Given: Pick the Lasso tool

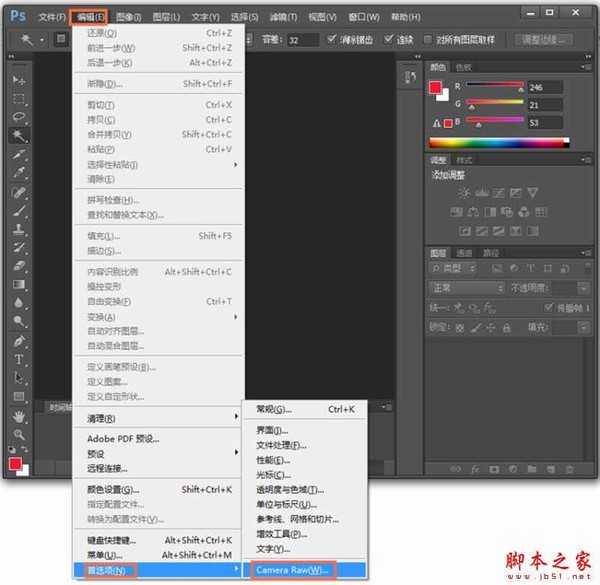Looking at the screenshot, I should click(x=19, y=117).
